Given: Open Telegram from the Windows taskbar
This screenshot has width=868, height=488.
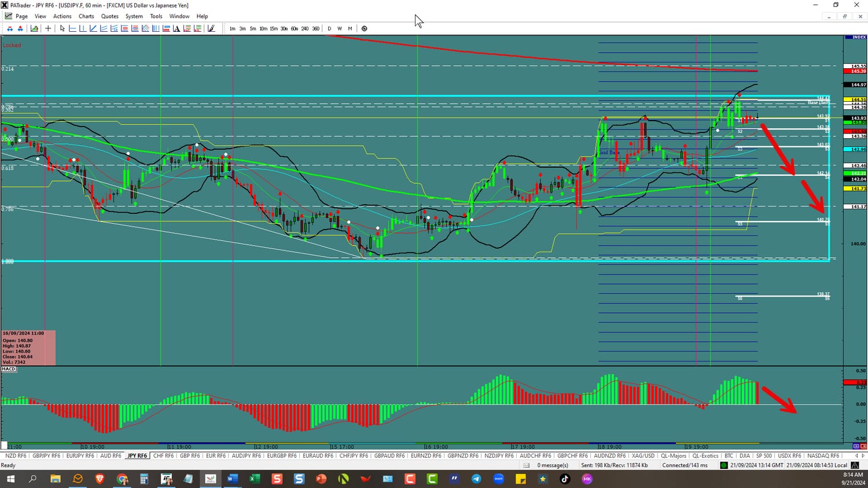Looking at the screenshot, I should [x=476, y=479].
